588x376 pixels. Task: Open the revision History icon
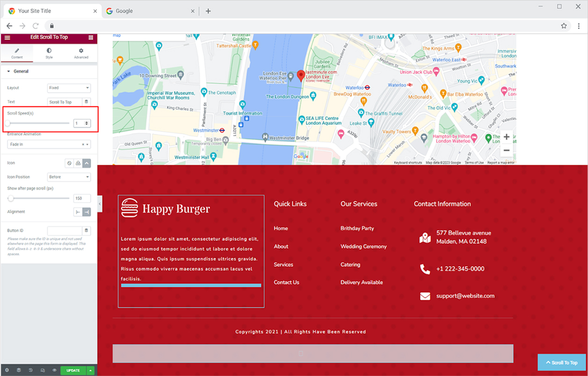click(x=31, y=370)
